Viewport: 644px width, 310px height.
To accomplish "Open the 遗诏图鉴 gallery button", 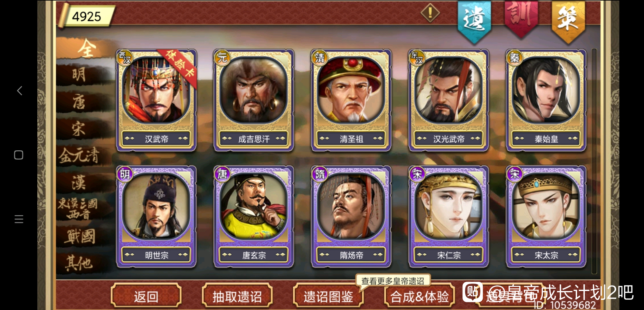I will coord(328,296).
